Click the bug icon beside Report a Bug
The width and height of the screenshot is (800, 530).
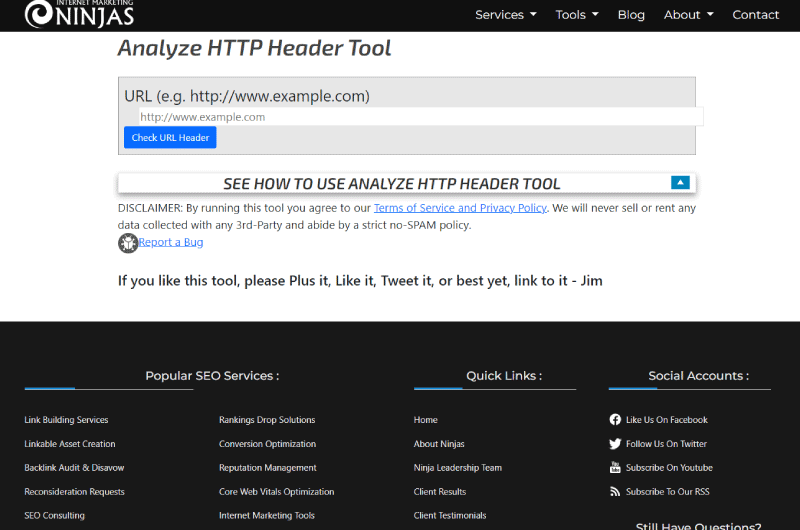pyautogui.click(x=128, y=243)
